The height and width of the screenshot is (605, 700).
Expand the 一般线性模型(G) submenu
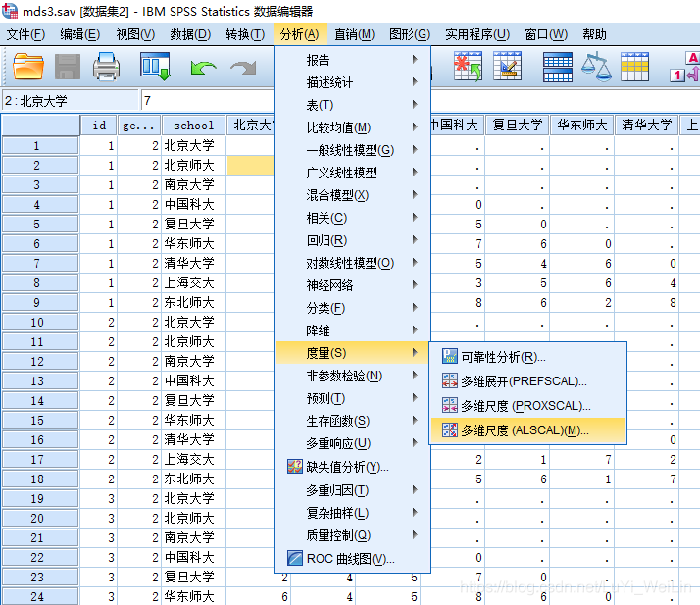352,150
